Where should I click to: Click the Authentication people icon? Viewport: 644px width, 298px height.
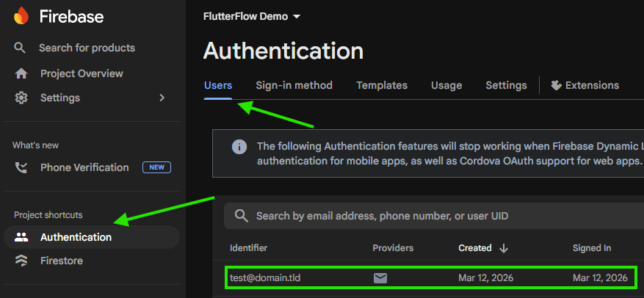[x=21, y=237]
